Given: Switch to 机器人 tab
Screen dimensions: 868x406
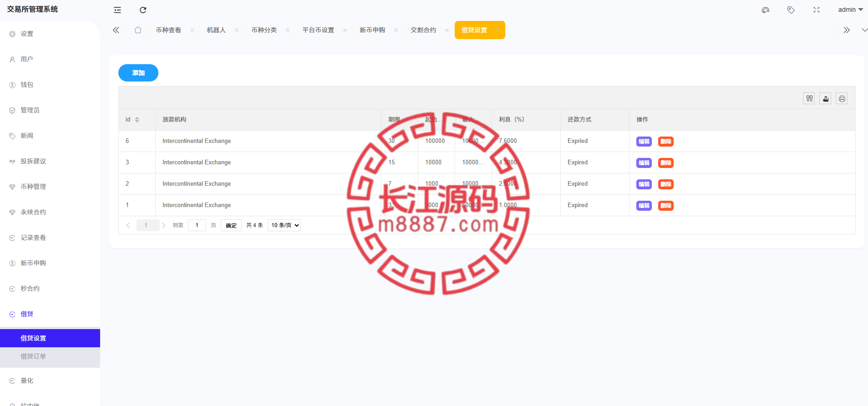Looking at the screenshot, I should (216, 30).
